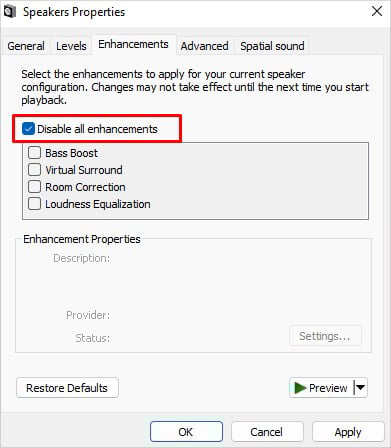Check the Room Correction option
Image resolution: width=391 pixels, height=448 pixels.
click(34, 187)
